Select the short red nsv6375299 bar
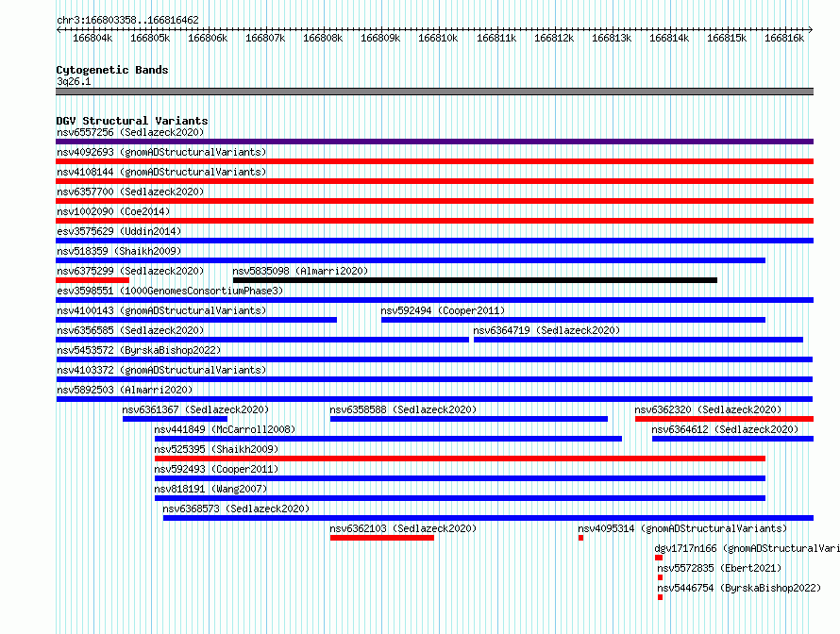Image resolution: width=840 pixels, height=634 pixels. coord(92,280)
